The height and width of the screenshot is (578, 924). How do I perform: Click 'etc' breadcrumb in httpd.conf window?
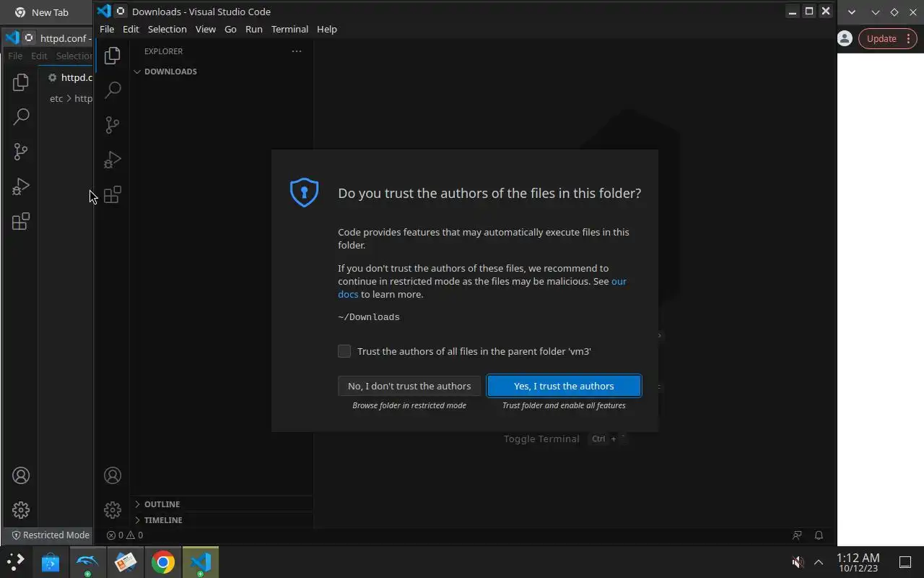click(56, 98)
